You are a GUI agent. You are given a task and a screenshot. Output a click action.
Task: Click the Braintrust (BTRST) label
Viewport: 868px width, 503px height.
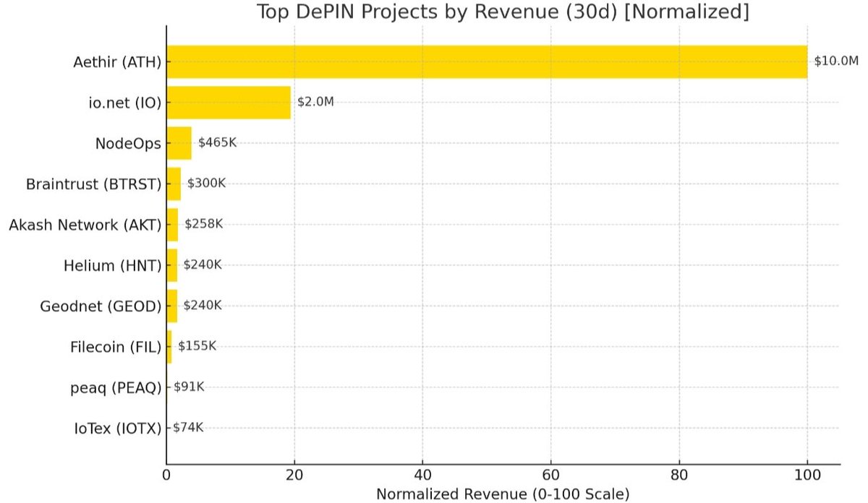(93, 184)
